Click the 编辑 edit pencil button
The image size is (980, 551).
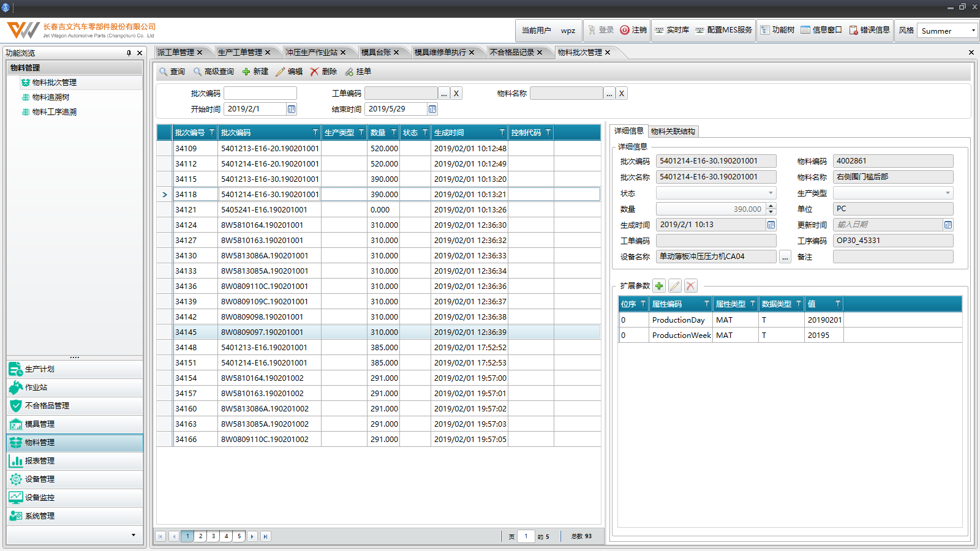pos(289,72)
